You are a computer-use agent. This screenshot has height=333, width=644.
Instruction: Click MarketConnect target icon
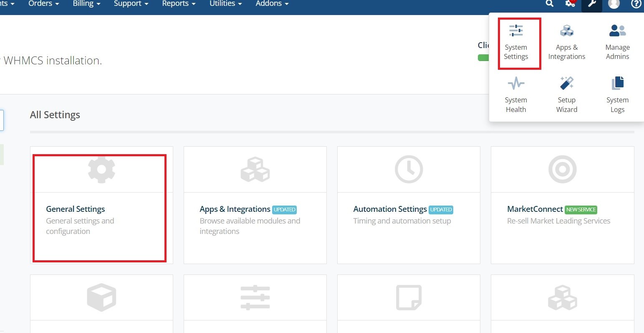(562, 169)
